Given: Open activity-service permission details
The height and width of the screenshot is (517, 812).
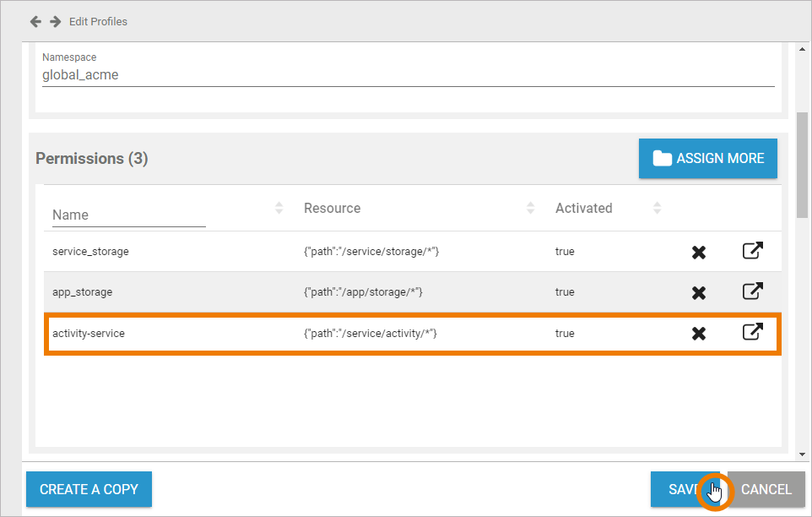Looking at the screenshot, I should click(x=752, y=332).
